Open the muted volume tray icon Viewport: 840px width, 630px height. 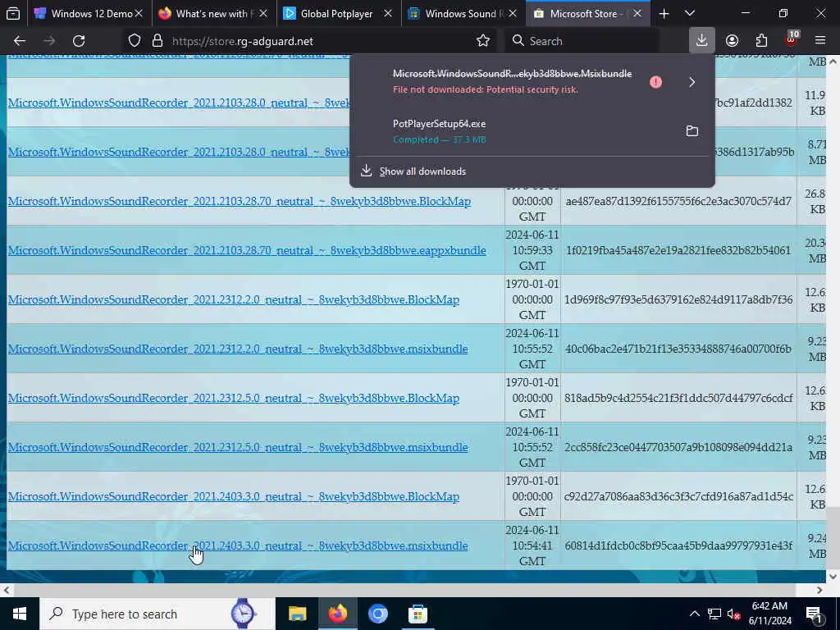733,614
